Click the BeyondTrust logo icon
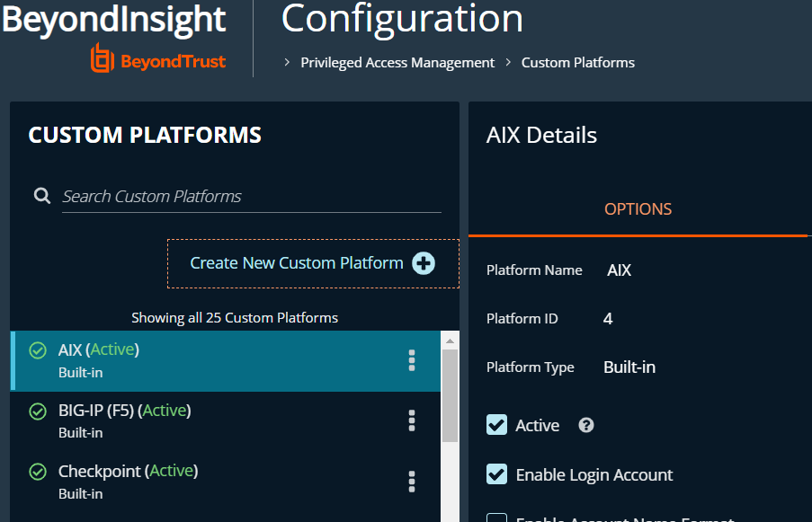 [x=103, y=59]
